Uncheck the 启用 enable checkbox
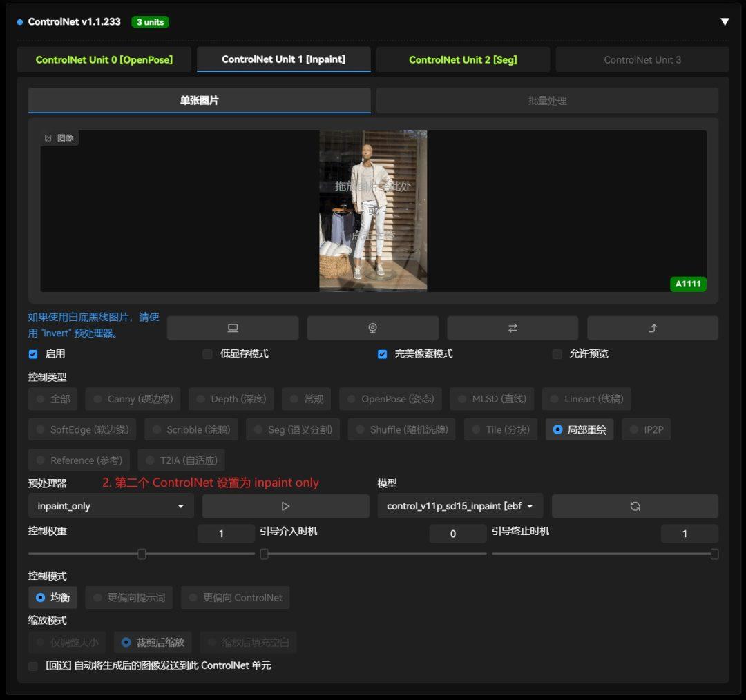Viewport: 746px width, 700px height. pos(33,354)
